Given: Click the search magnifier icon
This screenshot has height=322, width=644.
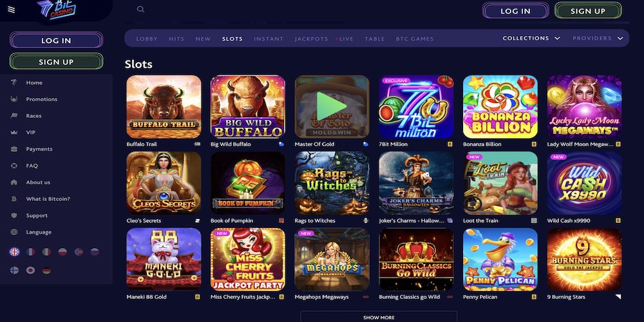Looking at the screenshot, I should [140, 9].
